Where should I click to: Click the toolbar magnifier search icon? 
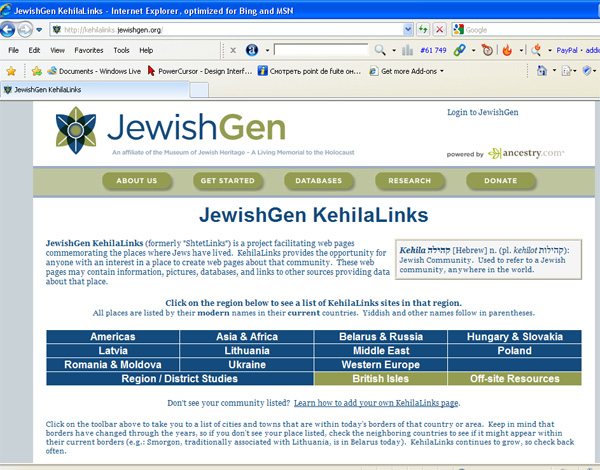[x=379, y=50]
